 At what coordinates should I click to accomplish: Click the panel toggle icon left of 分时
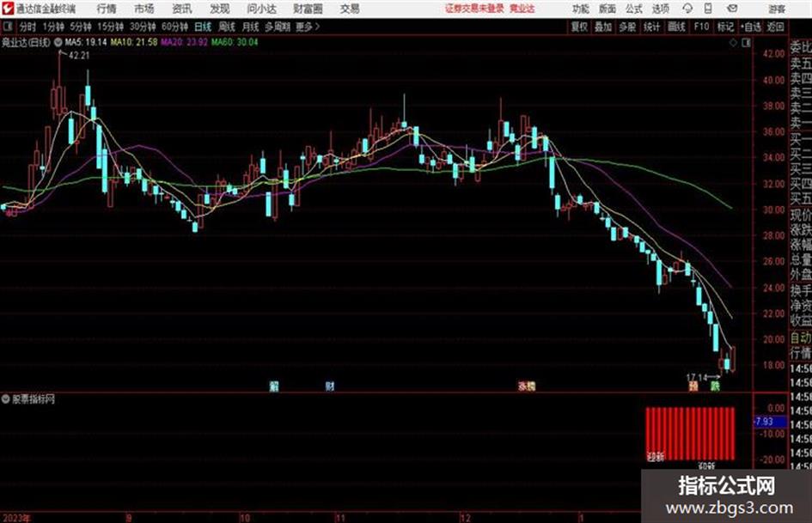tap(8, 27)
